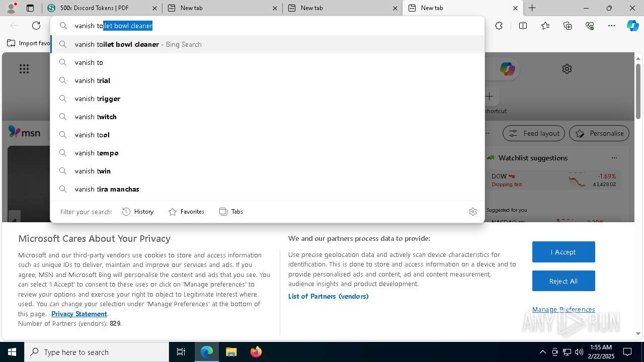This screenshot has width=644, height=362.
Task: Open the Extensions puzzle icon
Action: 499,26
